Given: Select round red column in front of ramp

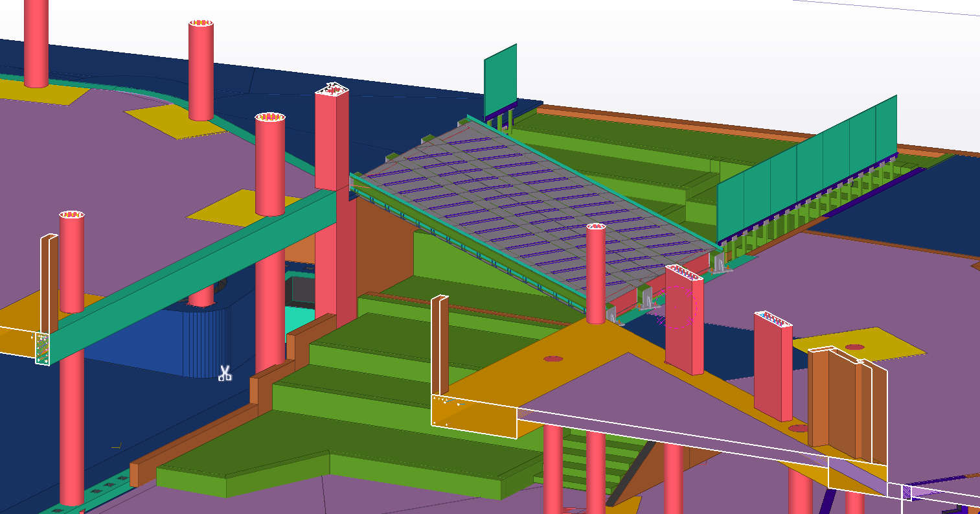Looking at the screenshot, I should pyautogui.click(x=595, y=272).
